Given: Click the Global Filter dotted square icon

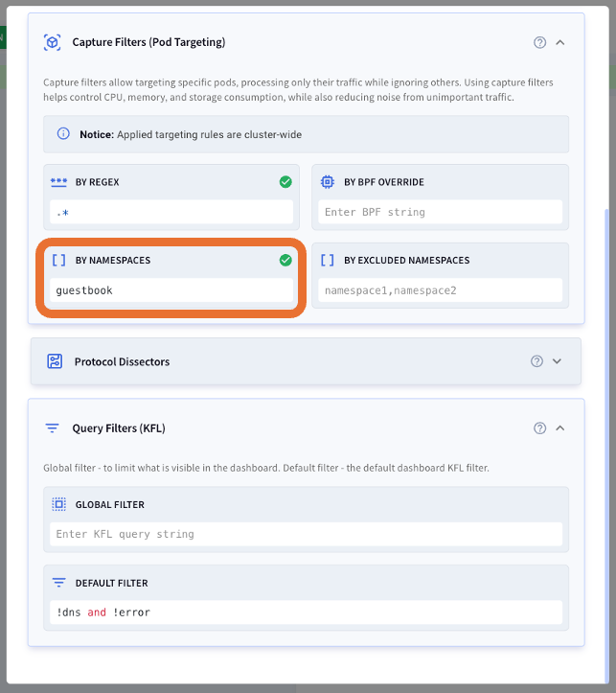Looking at the screenshot, I should (x=58, y=504).
